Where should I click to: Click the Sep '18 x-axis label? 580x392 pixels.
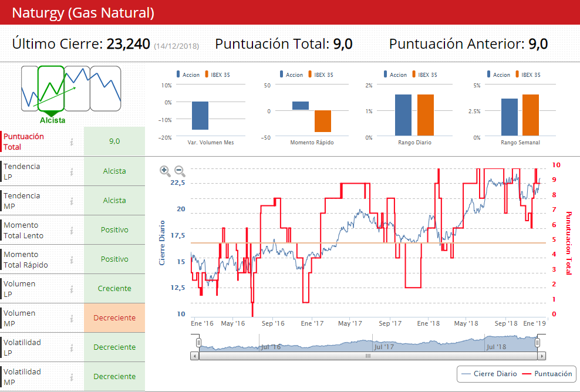(506, 323)
